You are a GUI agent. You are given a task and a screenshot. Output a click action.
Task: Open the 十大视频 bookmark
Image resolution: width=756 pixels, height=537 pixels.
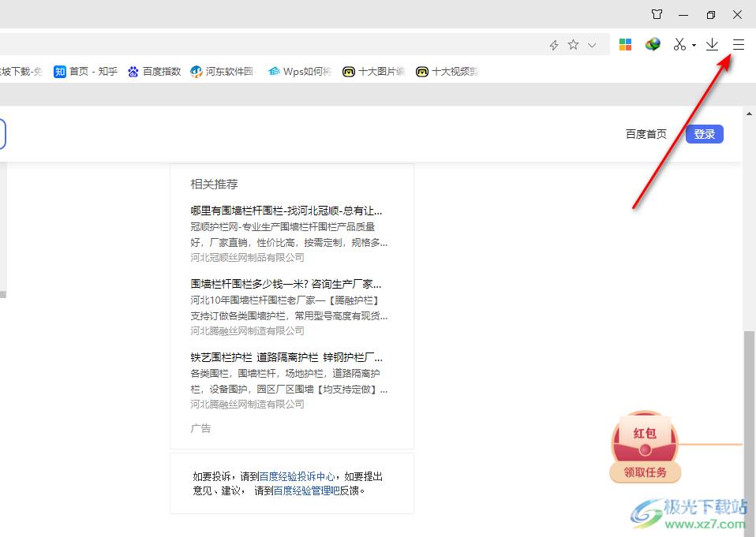pos(447,72)
